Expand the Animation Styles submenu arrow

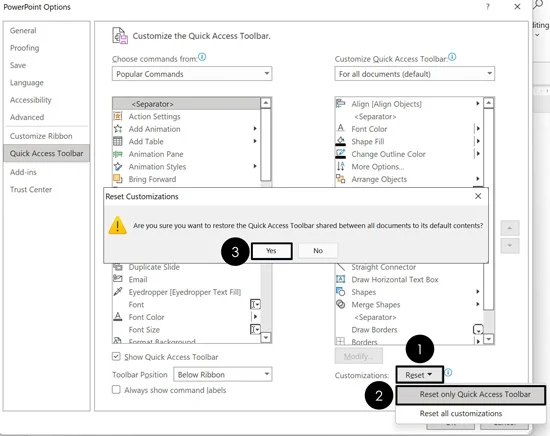(x=255, y=166)
